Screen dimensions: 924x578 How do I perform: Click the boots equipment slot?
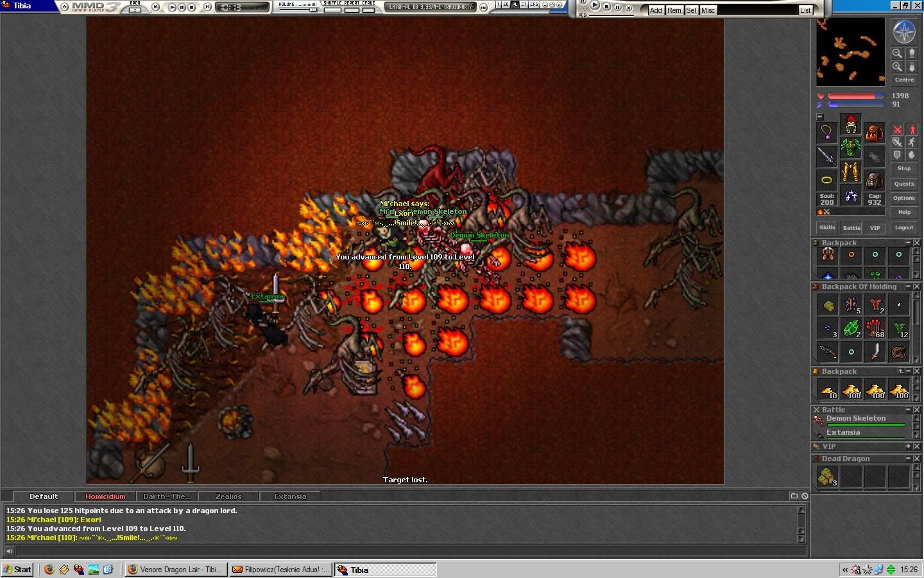[x=851, y=195]
